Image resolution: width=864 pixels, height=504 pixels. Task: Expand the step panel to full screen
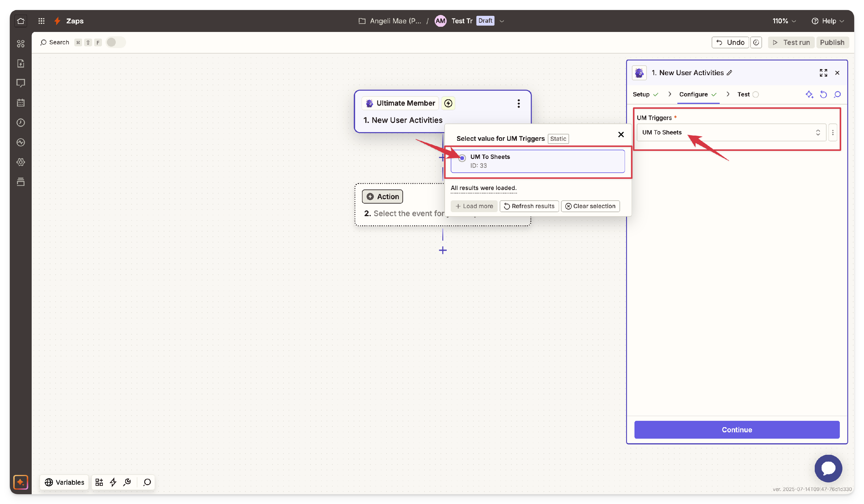pyautogui.click(x=823, y=73)
